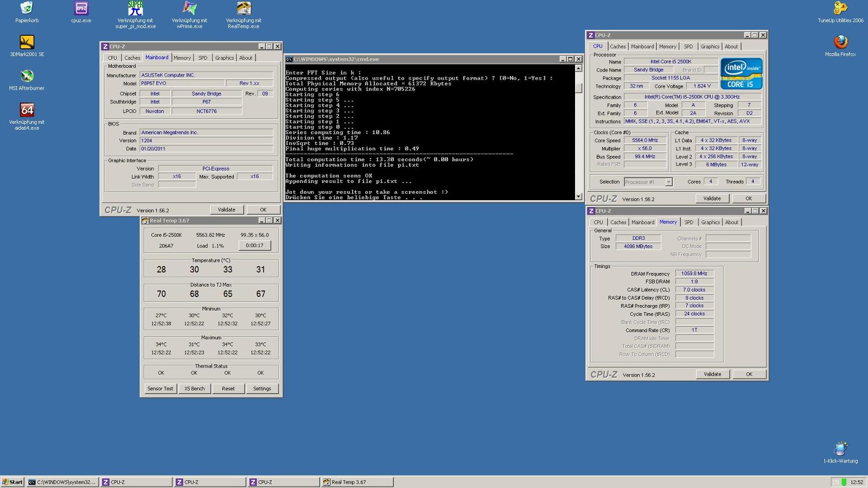Click the Core Voltage value 1.624 V
This screenshot has width=868, height=488.
tap(702, 86)
